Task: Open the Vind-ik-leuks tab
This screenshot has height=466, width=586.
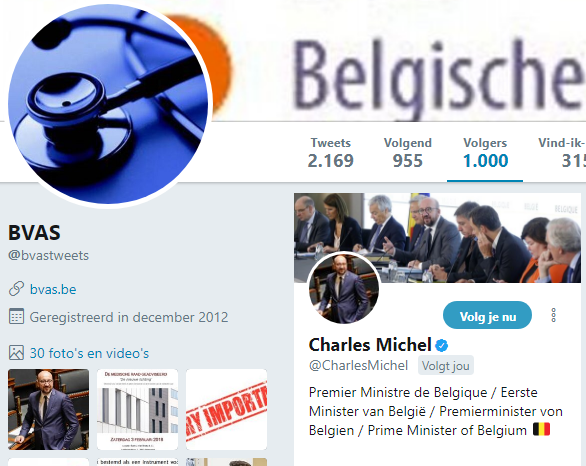Action: click(562, 153)
